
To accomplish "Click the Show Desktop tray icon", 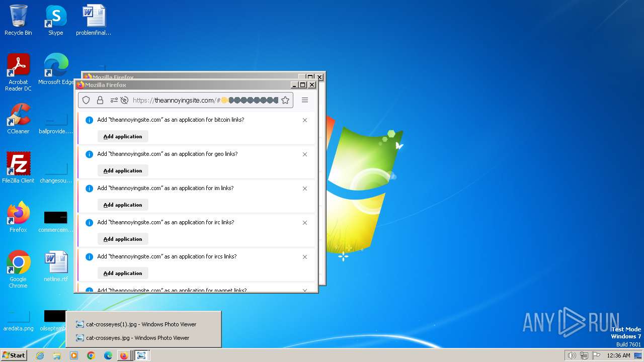I will point(638,355).
